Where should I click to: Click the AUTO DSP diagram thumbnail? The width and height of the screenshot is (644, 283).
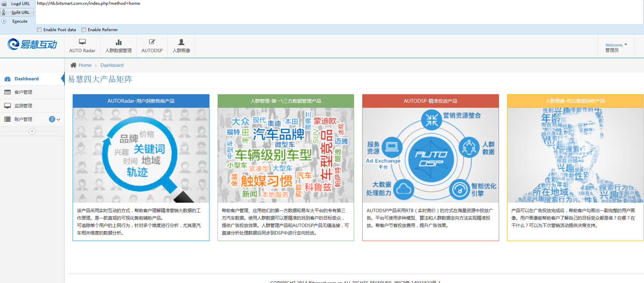pos(430,155)
